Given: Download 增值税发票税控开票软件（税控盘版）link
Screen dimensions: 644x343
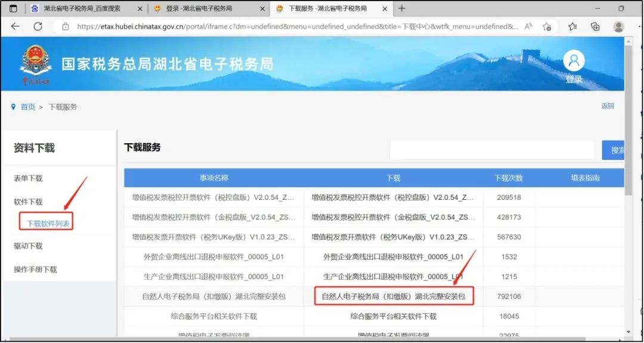Looking at the screenshot, I should [394, 197].
